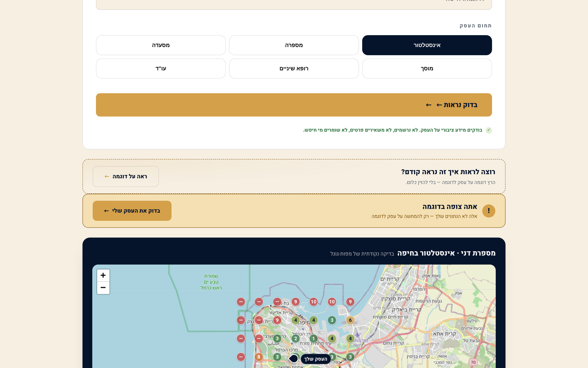Click the בדוק נראות button
This screenshot has width=588, height=368.
294,105
